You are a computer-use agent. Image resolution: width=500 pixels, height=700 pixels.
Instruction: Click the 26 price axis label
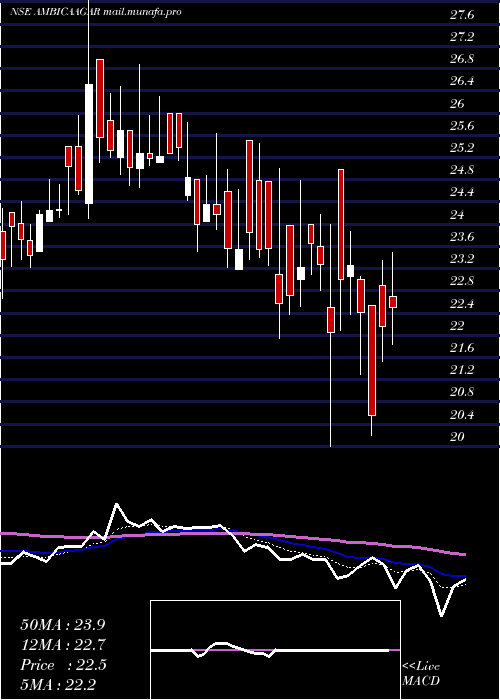tap(458, 104)
